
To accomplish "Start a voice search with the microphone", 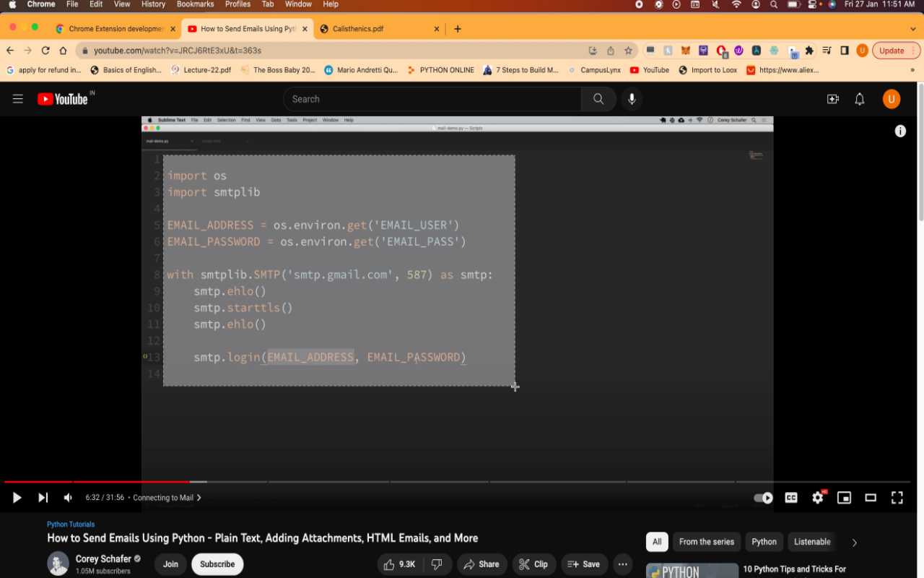I will tap(632, 99).
